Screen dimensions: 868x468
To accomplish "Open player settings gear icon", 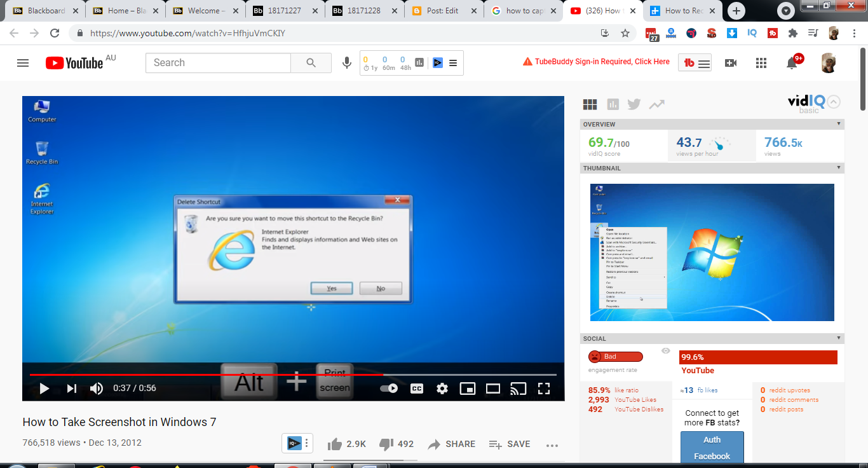I will 442,389.
